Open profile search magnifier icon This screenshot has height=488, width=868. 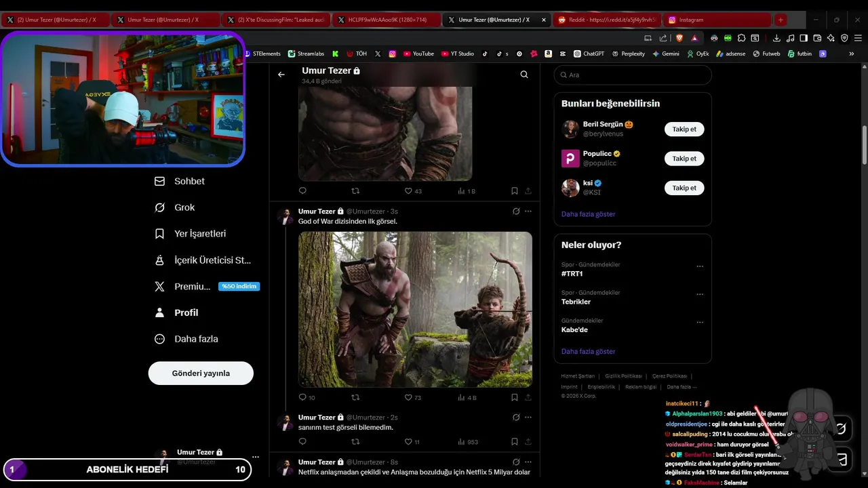[524, 75]
